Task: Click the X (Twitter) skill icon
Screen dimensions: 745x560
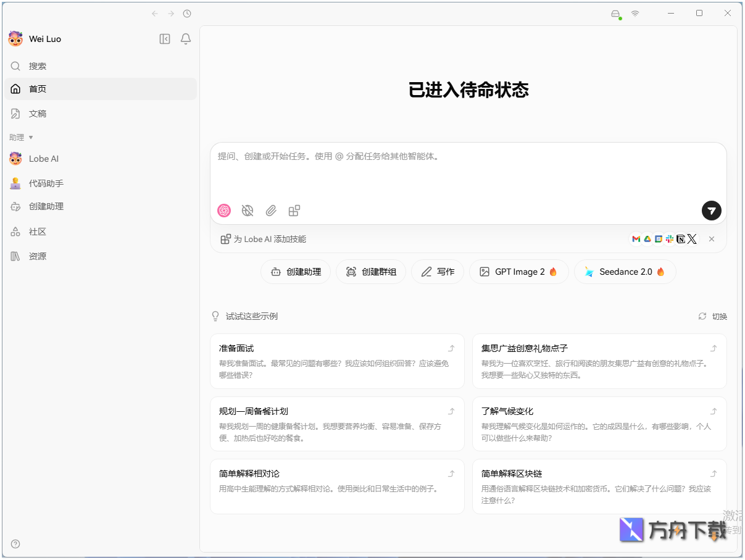Action: 693,239
